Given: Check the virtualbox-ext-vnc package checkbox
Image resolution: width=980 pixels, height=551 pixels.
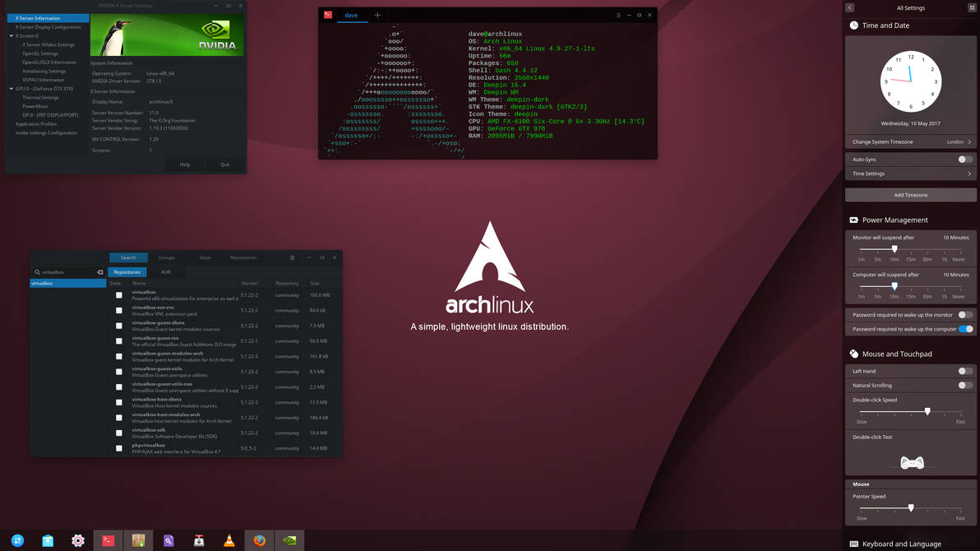Looking at the screenshot, I should click(x=118, y=310).
